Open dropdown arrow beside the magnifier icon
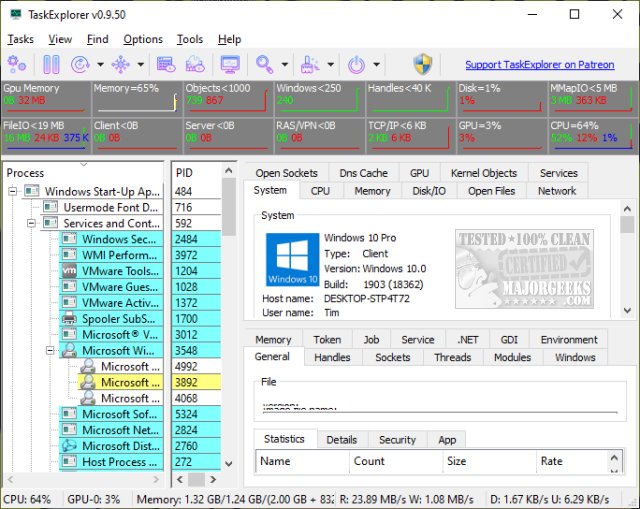 pos(285,66)
